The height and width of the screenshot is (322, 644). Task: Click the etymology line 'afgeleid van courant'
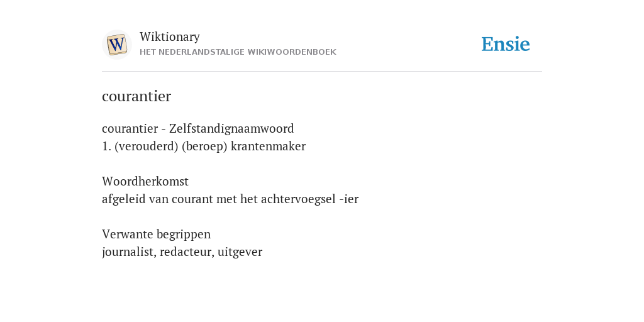[230, 199]
